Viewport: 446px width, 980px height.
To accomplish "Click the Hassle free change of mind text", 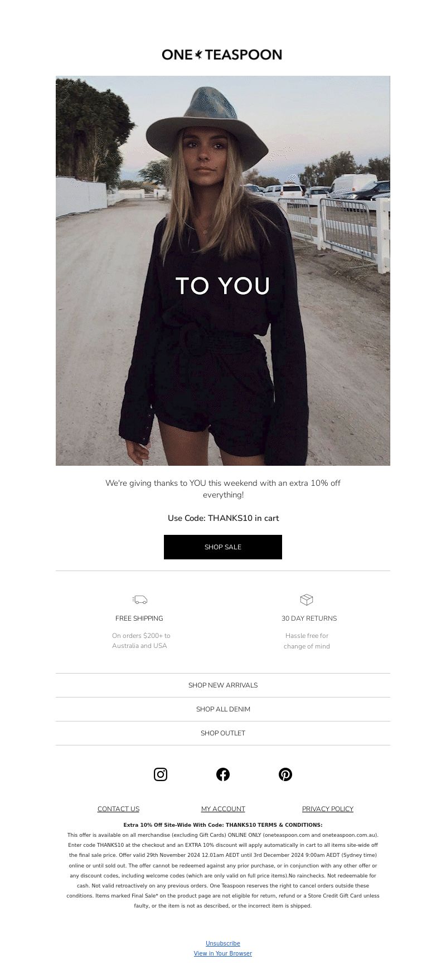I will 307,641.
